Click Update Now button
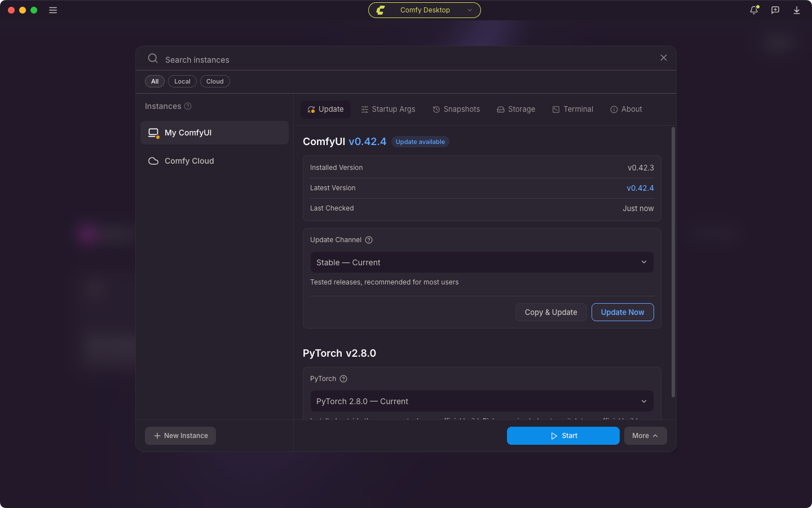Screen dimensions: 812x508 pos(623,312)
